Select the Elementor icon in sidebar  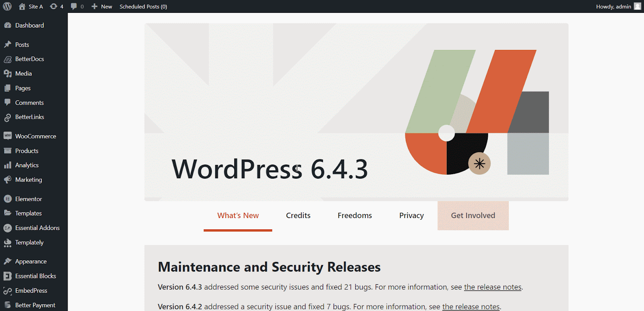(x=8, y=199)
